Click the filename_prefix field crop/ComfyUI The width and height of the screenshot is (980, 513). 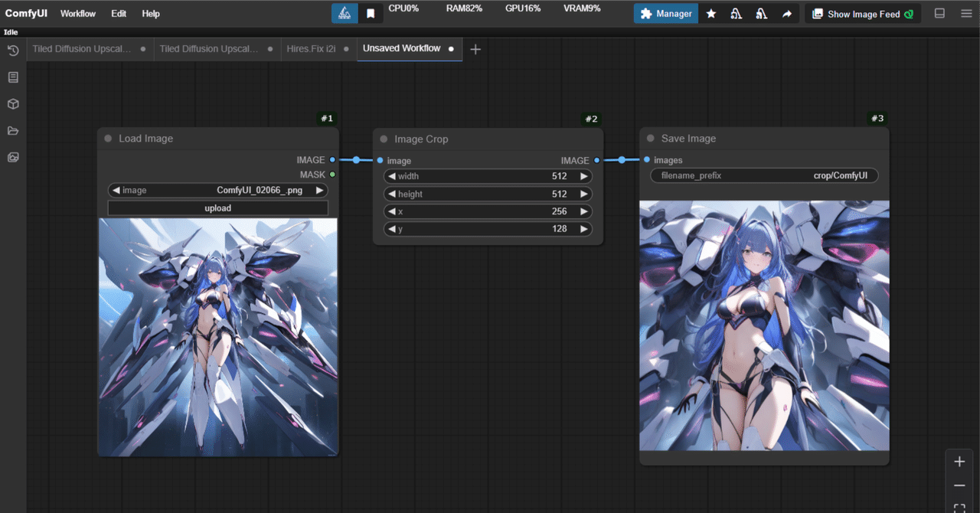coord(764,175)
